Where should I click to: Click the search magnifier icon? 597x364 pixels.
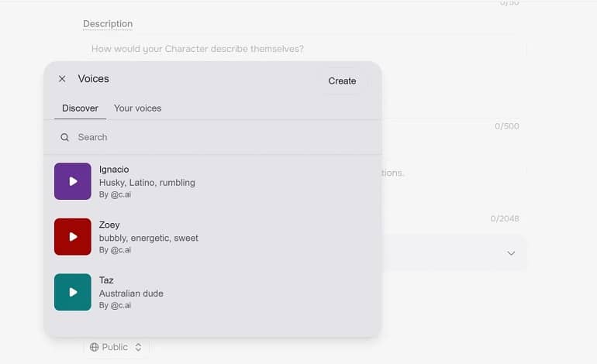64,137
